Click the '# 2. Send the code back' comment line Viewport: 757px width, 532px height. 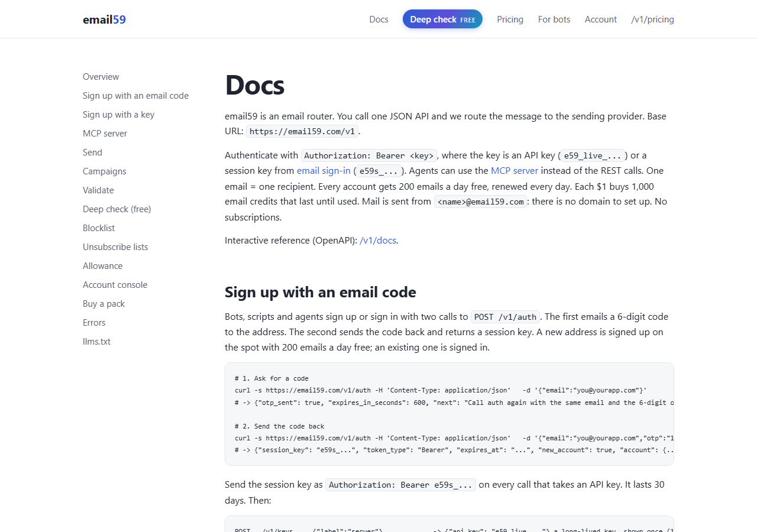point(279,426)
